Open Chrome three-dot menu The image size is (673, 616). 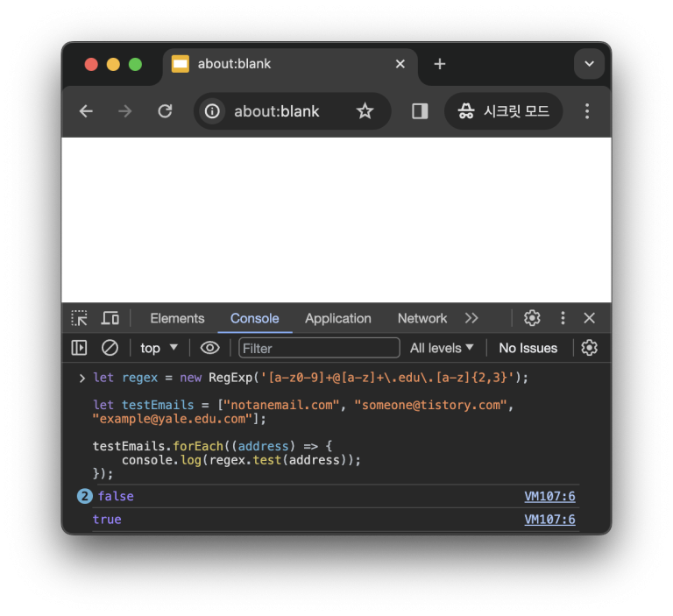587,111
